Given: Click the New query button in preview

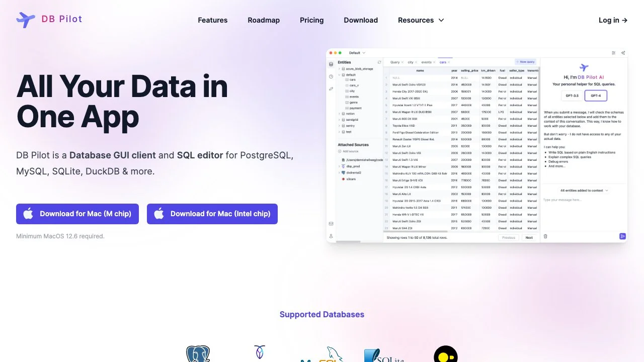Looking at the screenshot, I should (525, 62).
